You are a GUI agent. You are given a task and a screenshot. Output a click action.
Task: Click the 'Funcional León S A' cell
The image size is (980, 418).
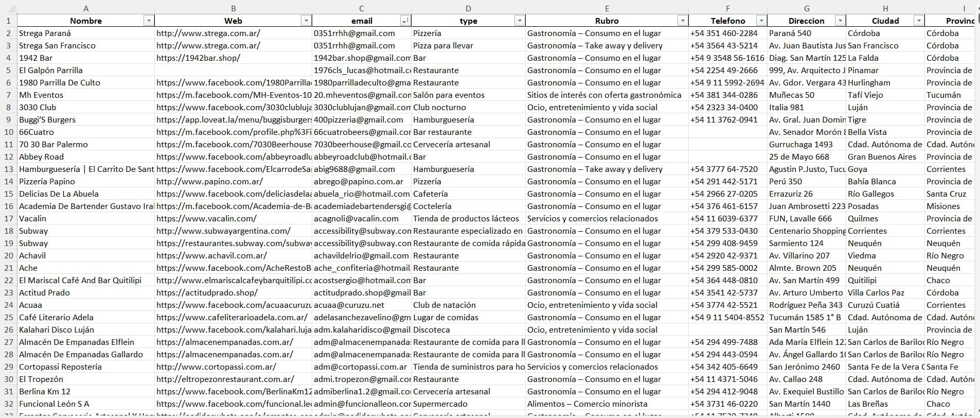[x=86, y=404]
